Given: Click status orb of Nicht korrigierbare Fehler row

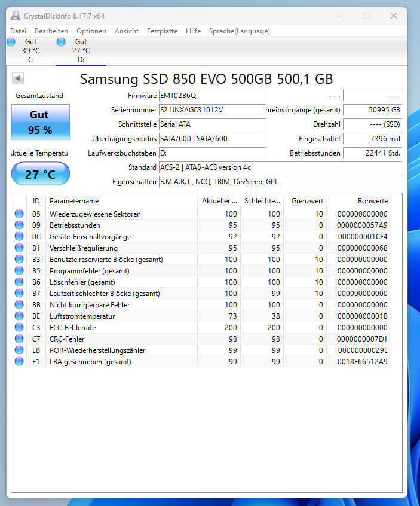Looking at the screenshot, I should 19,304.
